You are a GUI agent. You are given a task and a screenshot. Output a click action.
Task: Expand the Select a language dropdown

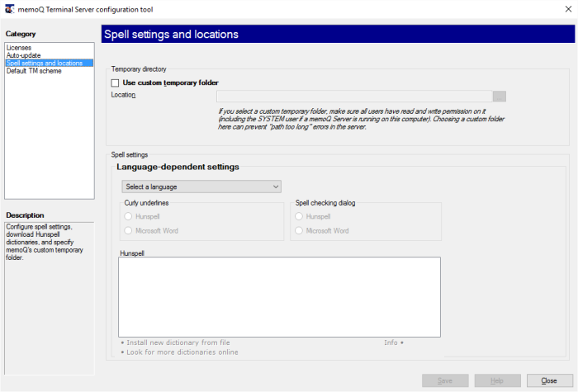click(201, 187)
